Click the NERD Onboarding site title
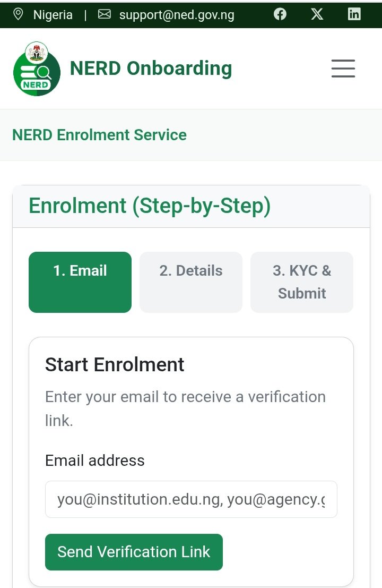 [151, 69]
